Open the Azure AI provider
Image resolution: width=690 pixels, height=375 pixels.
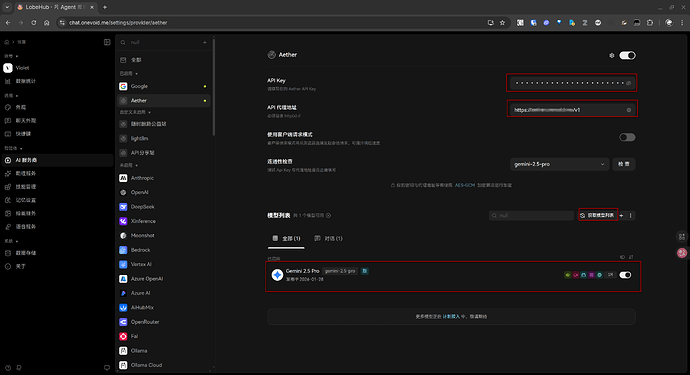click(x=163, y=293)
